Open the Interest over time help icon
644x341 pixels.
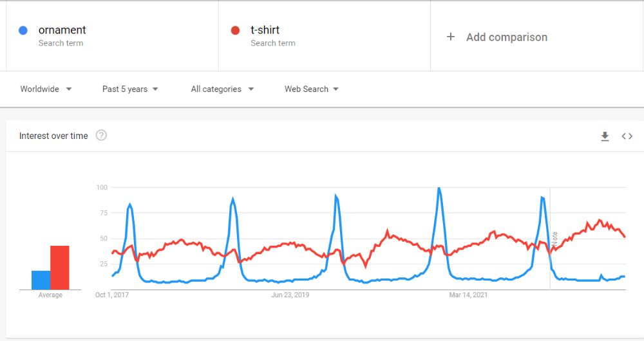101,135
